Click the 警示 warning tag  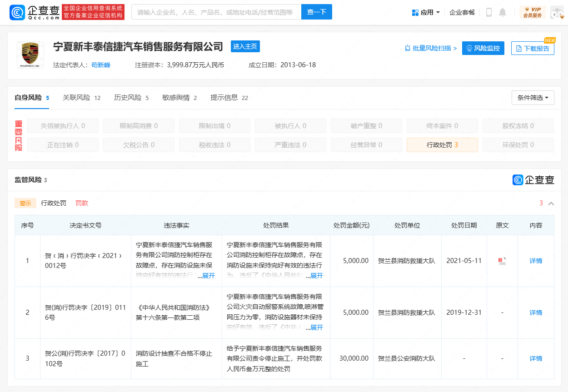[x=25, y=203]
